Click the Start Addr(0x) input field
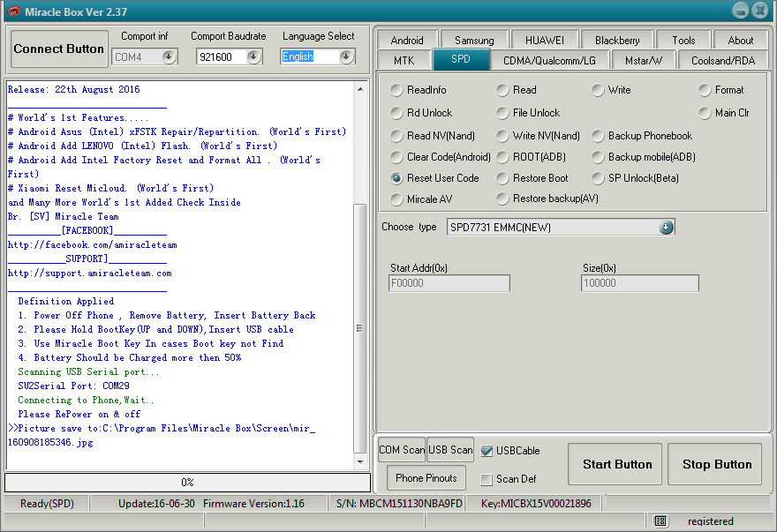 point(449,283)
